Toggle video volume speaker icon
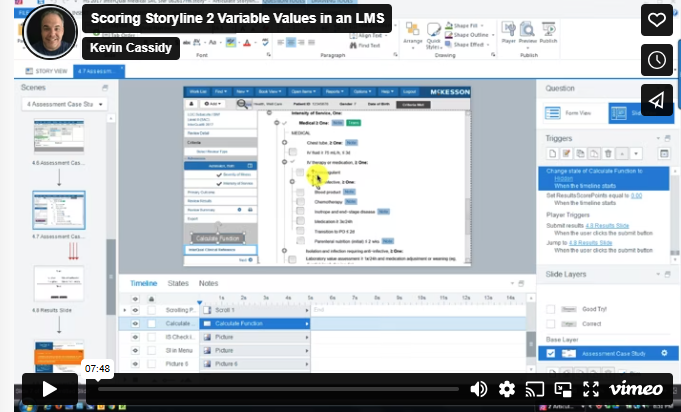The height and width of the screenshot is (412, 681). point(480,389)
